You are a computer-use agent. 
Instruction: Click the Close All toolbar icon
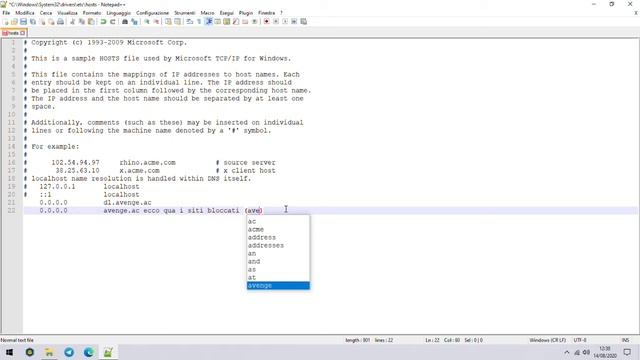click(x=51, y=22)
